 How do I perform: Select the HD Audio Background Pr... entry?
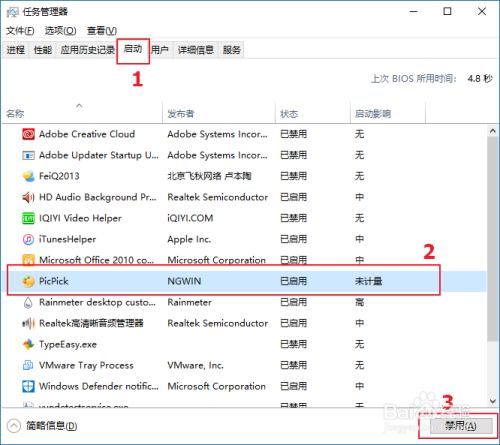(x=98, y=197)
